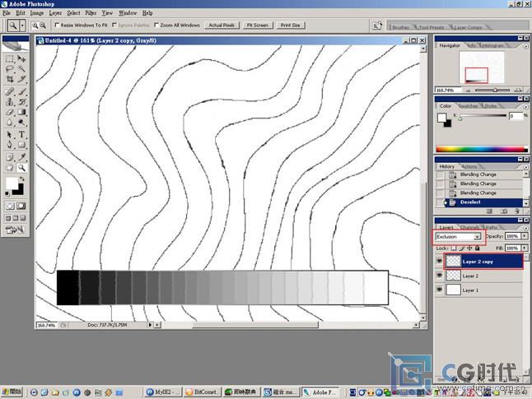The height and width of the screenshot is (399, 532).
Task: Select the Magic Wand tool
Action: 21,69
